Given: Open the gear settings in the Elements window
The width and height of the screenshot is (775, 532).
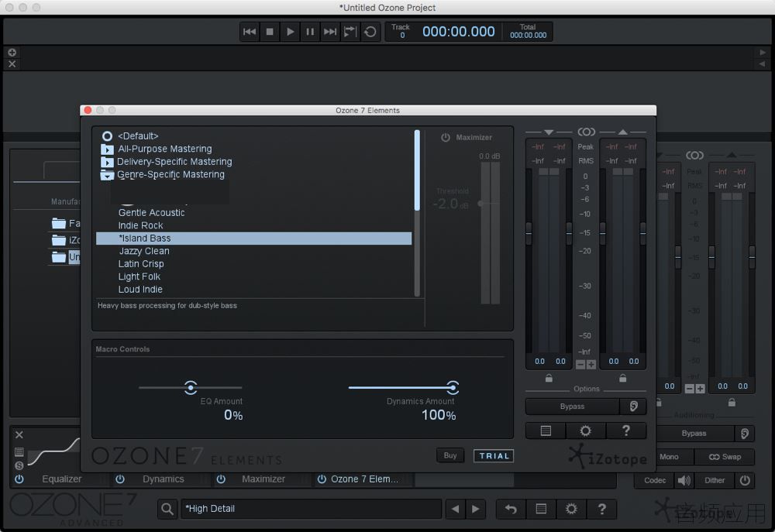Looking at the screenshot, I should (x=586, y=431).
